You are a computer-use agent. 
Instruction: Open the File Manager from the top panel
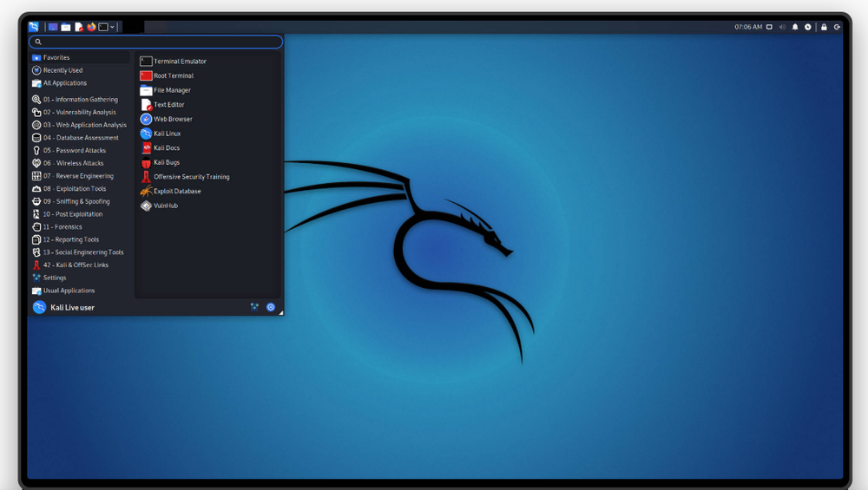pos(66,27)
